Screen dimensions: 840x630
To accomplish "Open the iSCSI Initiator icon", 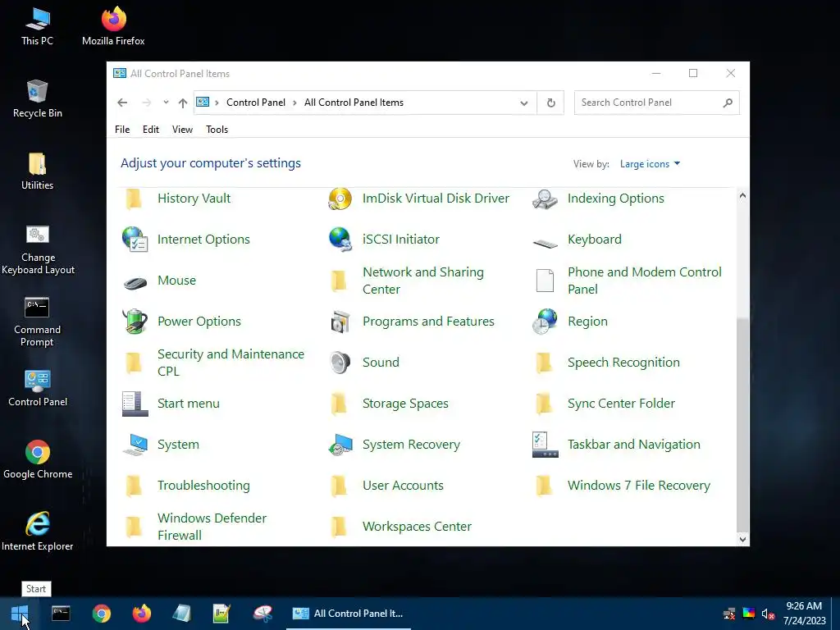I will (340, 240).
